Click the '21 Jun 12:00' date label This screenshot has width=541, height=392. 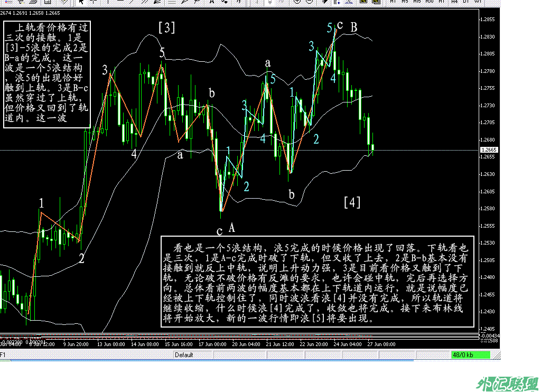pos(280,344)
